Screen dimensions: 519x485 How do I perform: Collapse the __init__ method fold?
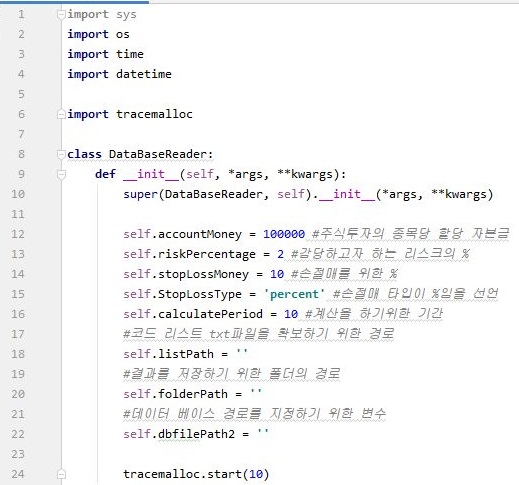61,174
